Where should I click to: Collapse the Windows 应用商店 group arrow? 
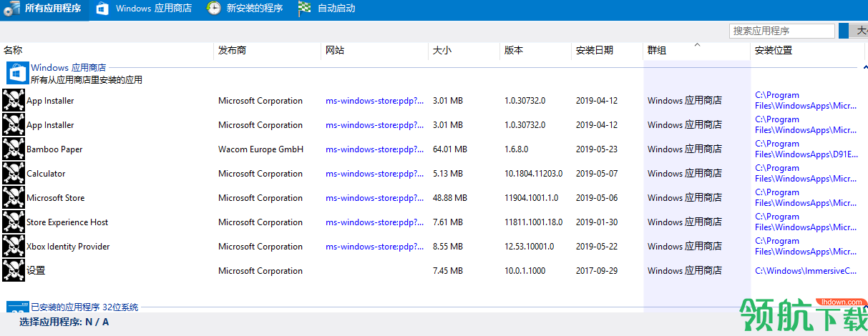(x=864, y=68)
